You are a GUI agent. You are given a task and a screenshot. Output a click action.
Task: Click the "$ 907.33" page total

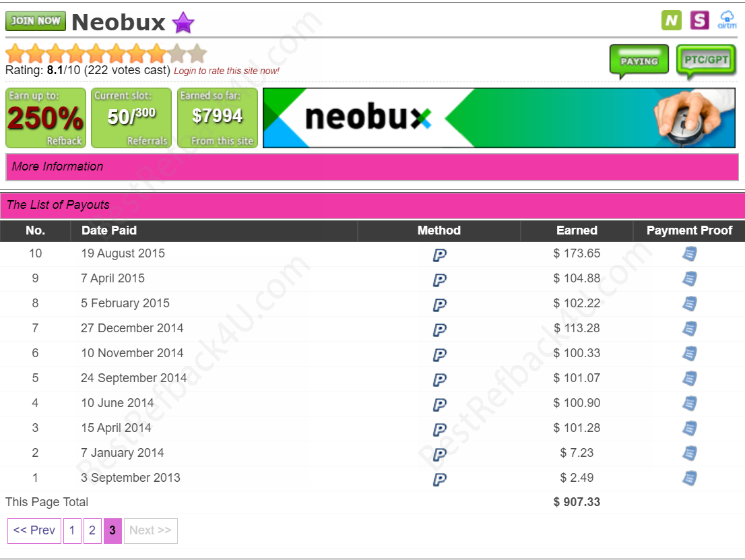(577, 502)
